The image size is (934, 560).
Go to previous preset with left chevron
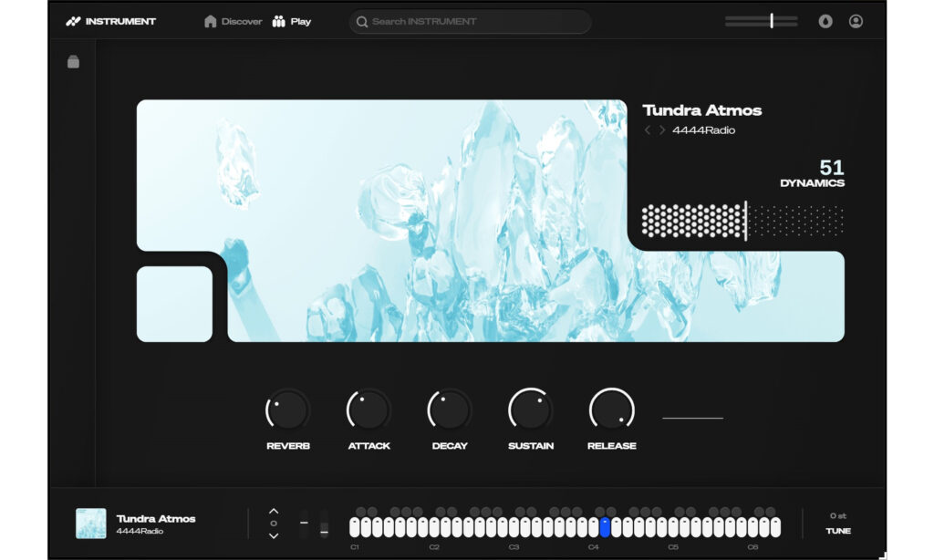[648, 130]
